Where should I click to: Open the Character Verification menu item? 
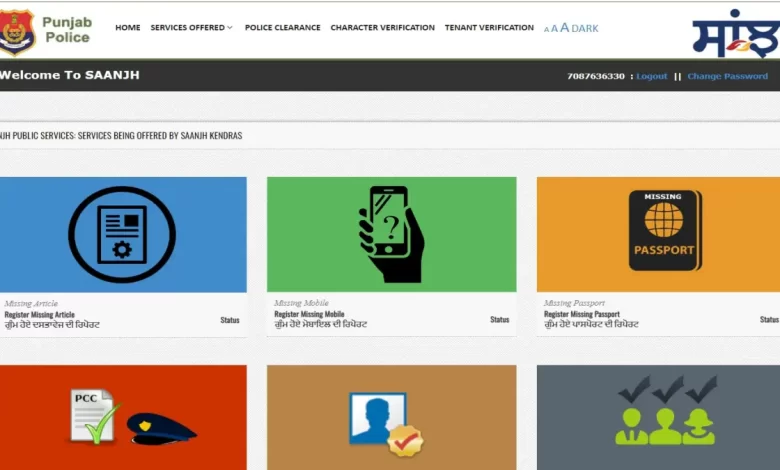click(382, 28)
